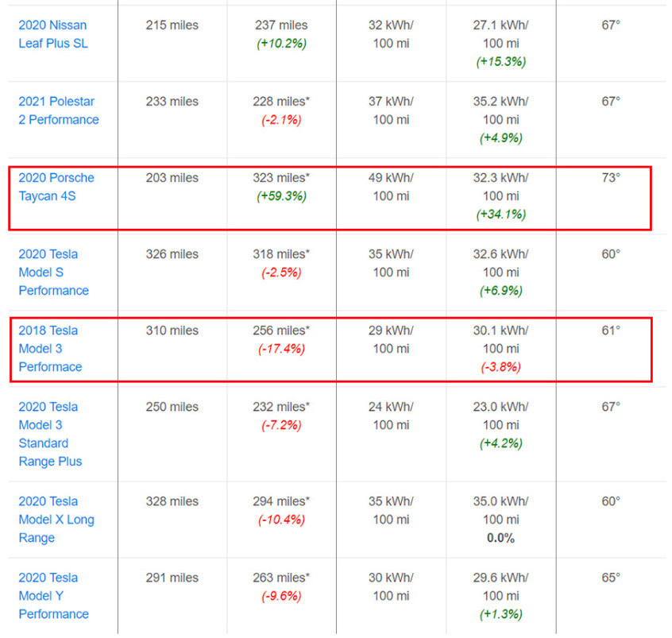The height and width of the screenshot is (638, 672).
Task: Open the 2018 Tesla Model 3 Performace link
Action: (x=50, y=349)
